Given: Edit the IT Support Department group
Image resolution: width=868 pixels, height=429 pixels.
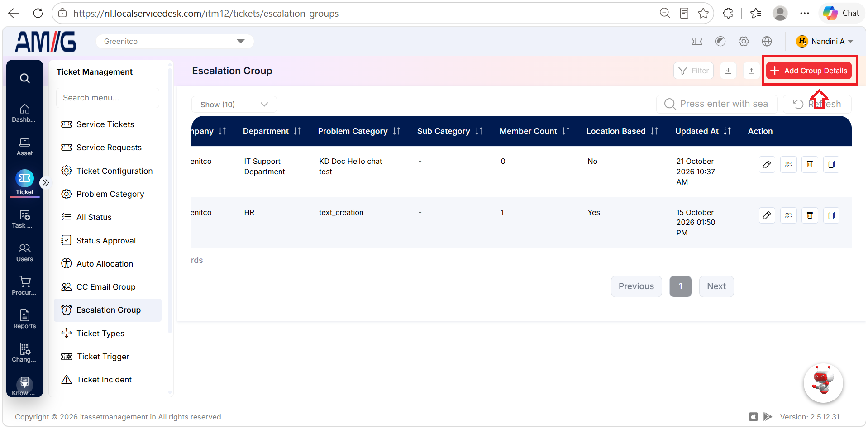Looking at the screenshot, I should click(767, 164).
